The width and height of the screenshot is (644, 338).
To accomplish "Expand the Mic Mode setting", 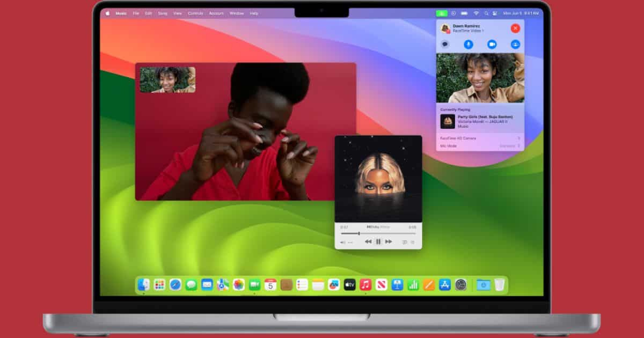I will point(518,145).
